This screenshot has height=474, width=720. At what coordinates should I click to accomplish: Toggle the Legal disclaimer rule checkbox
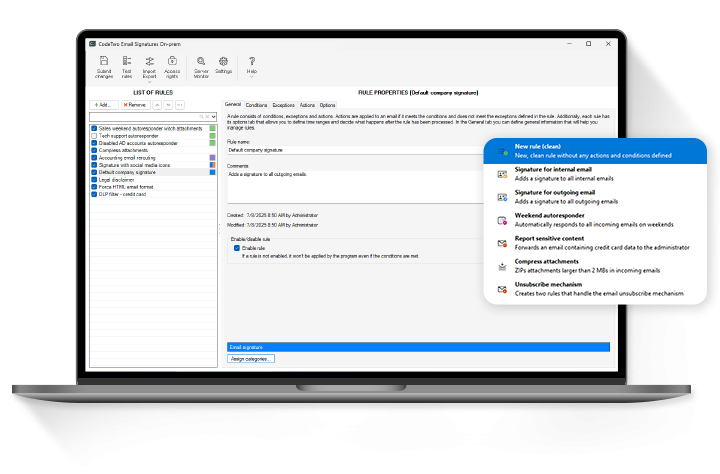(x=94, y=180)
